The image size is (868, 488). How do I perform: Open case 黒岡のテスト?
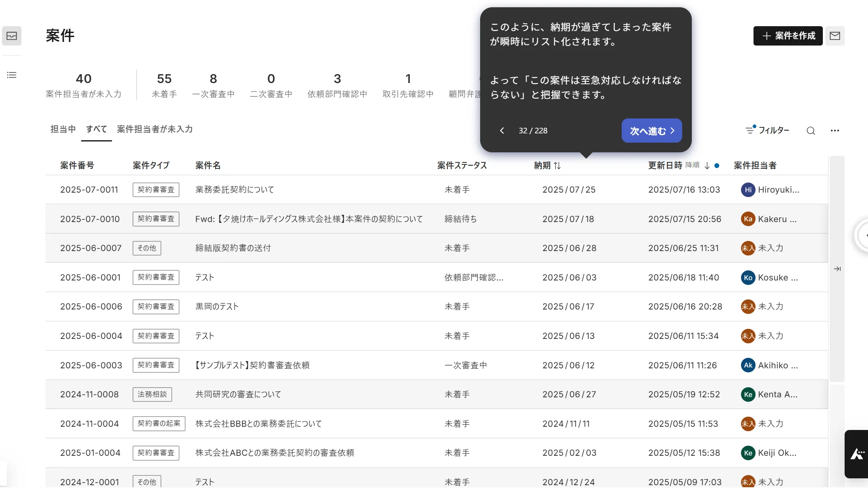(x=217, y=307)
